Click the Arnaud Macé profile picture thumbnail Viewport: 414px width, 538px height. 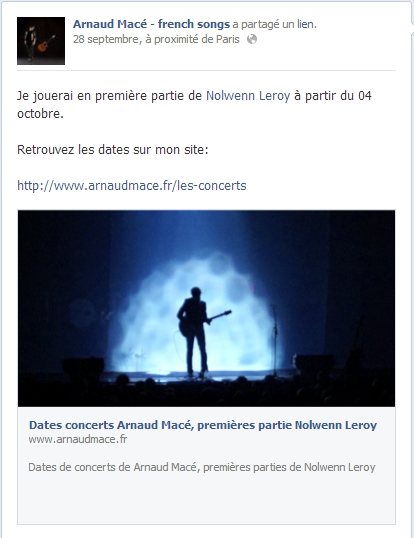[41, 41]
